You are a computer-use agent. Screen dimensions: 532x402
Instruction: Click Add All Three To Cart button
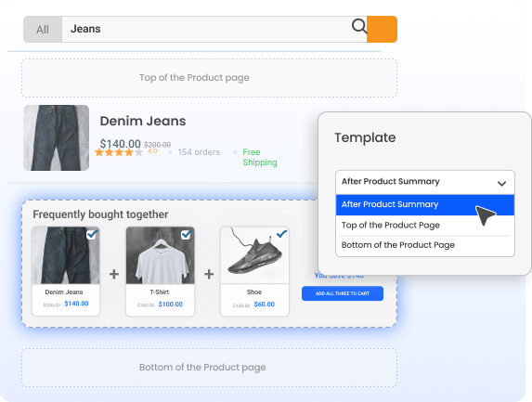click(343, 293)
